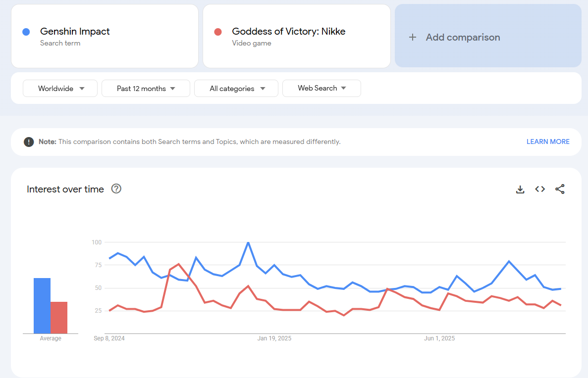588x378 pixels.
Task: Expand the Past 12 months dropdown
Action: coord(146,89)
